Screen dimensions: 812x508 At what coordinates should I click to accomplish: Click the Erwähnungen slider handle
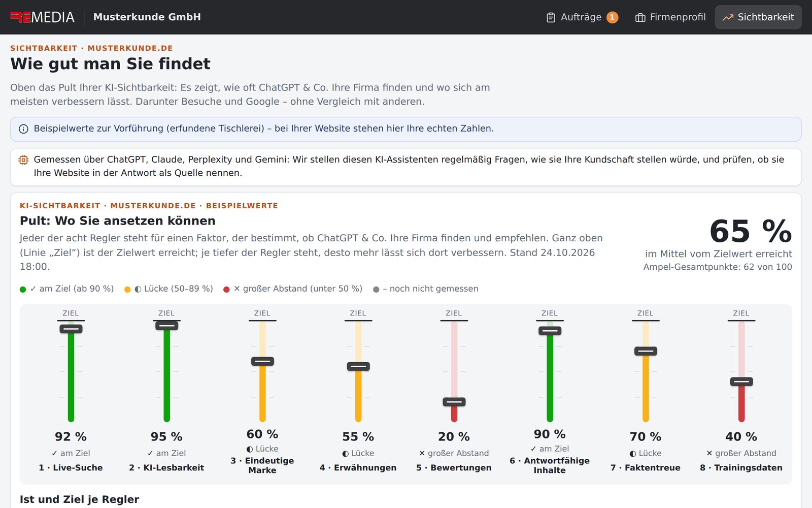tap(358, 366)
